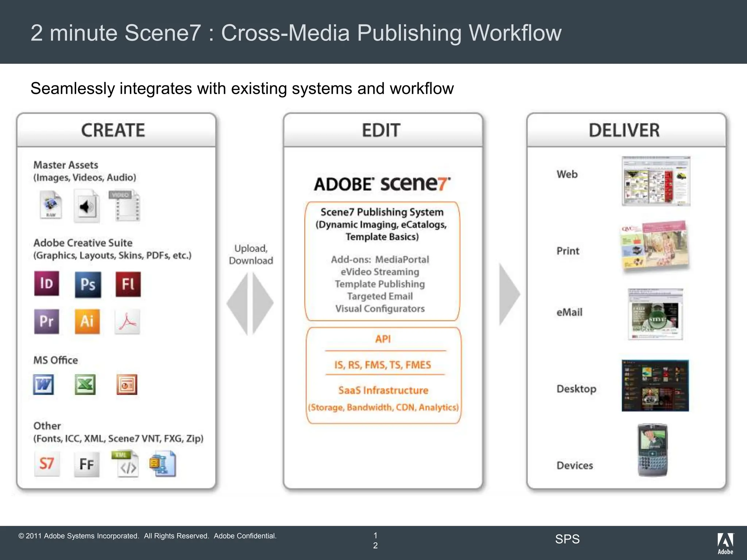This screenshot has width=747, height=560.
Task: Open the Desktop app thumbnail
Action: (x=655, y=386)
